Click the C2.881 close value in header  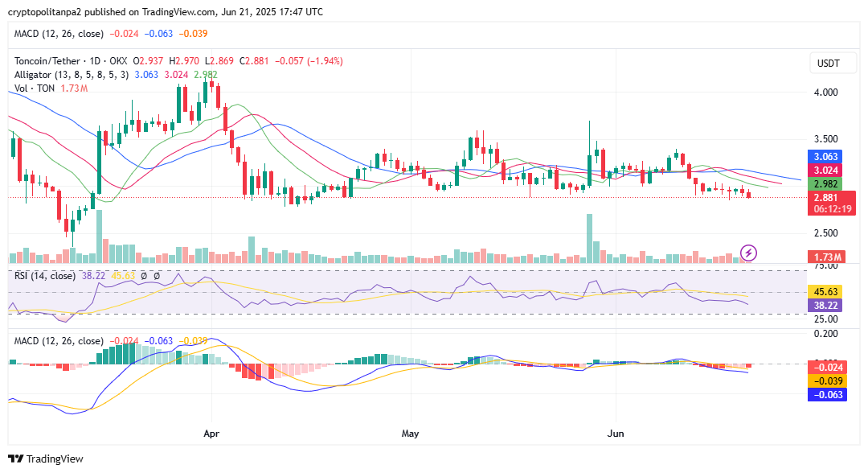(x=253, y=61)
